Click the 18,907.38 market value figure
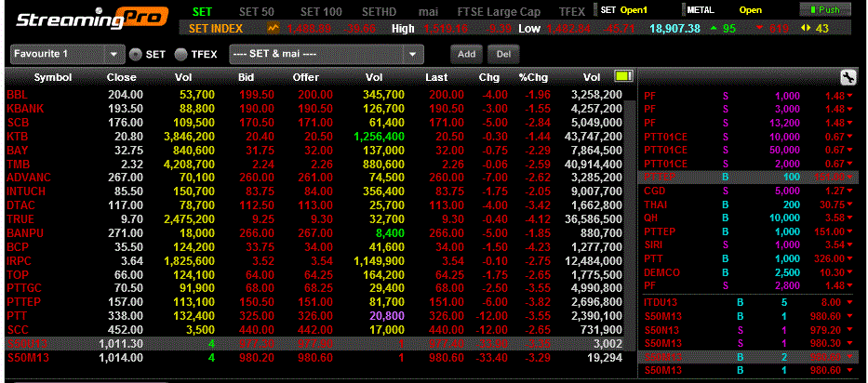Viewport: 868px width, 383px height. (x=674, y=28)
